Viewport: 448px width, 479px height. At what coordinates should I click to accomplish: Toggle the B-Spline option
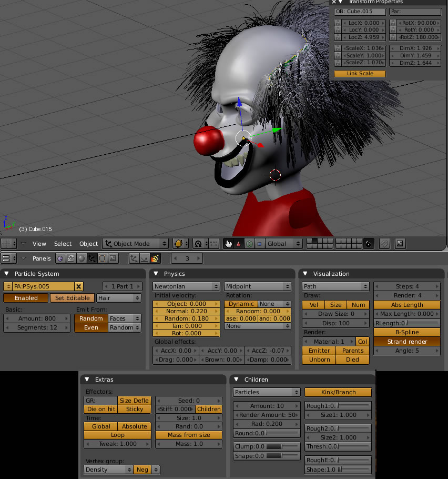407,332
